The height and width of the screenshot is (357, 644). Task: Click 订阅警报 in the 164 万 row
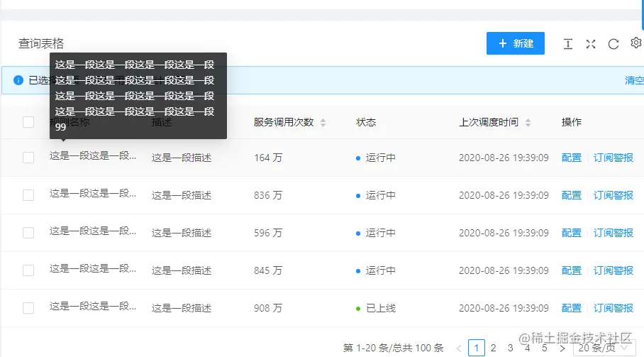click(x=614, y=158)
